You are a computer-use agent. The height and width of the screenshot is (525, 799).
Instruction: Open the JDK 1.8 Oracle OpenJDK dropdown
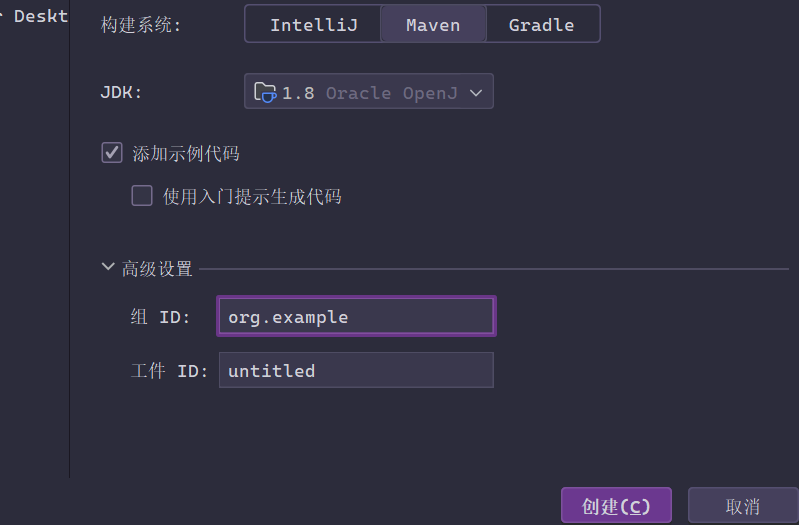369,93
